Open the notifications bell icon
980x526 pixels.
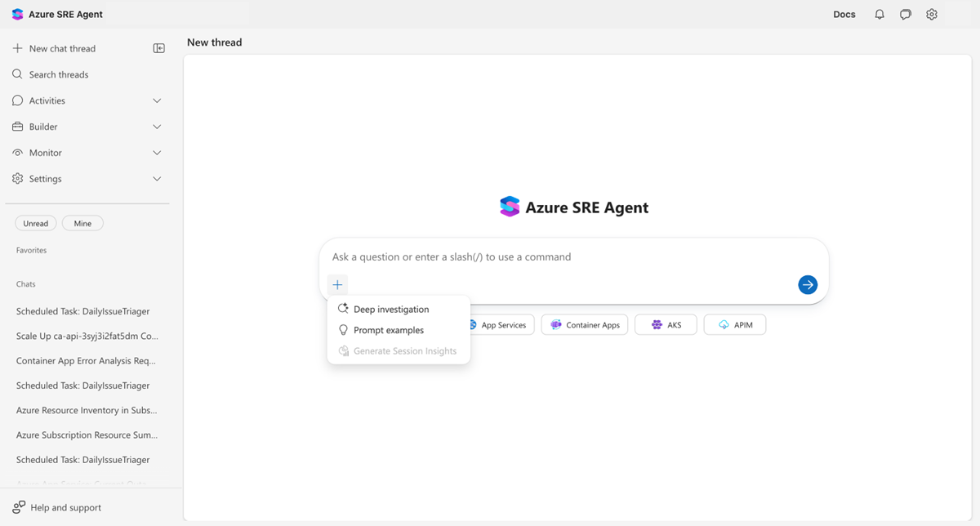pos(880,15)
